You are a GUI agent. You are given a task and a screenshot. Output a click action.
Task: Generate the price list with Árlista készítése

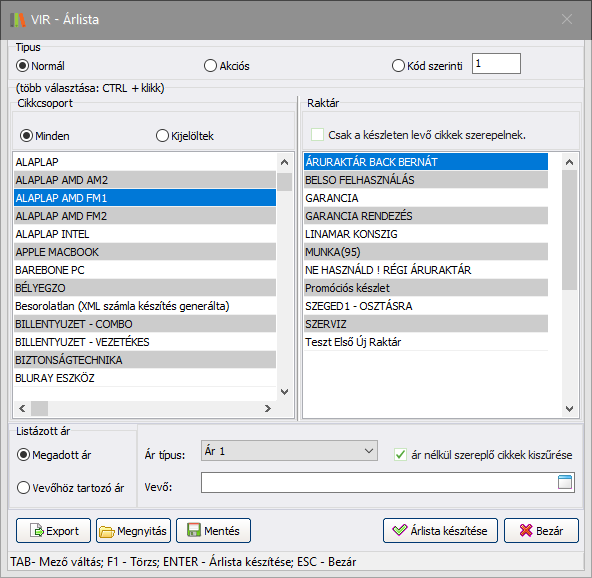[440, 530]
